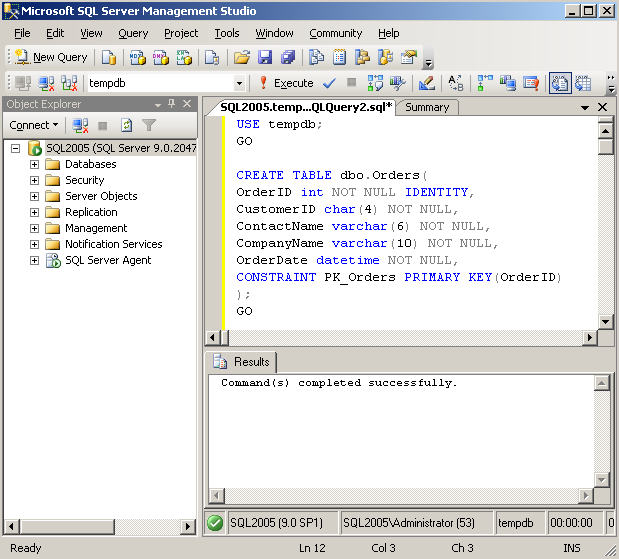Open the Project menu
Image resolution: width=619 pixels, height=559 pixels.
pyautogui.click(x=181, y=34)
